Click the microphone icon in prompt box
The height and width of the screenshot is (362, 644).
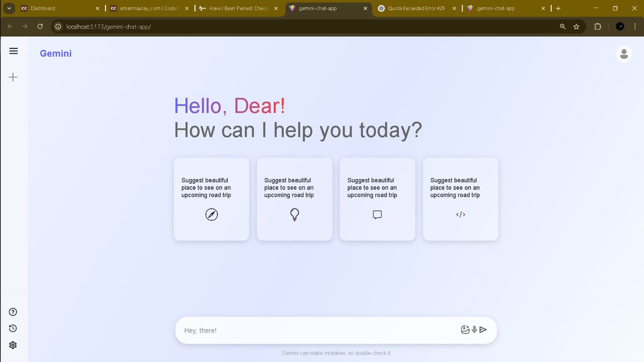474,330
